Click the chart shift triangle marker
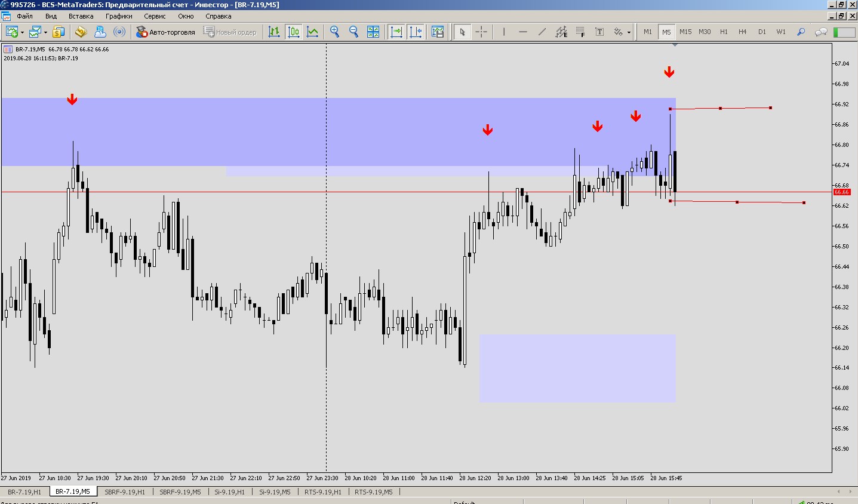Image resolution: width=858 pixels, height=504 pixels. (x=675, y=45)
